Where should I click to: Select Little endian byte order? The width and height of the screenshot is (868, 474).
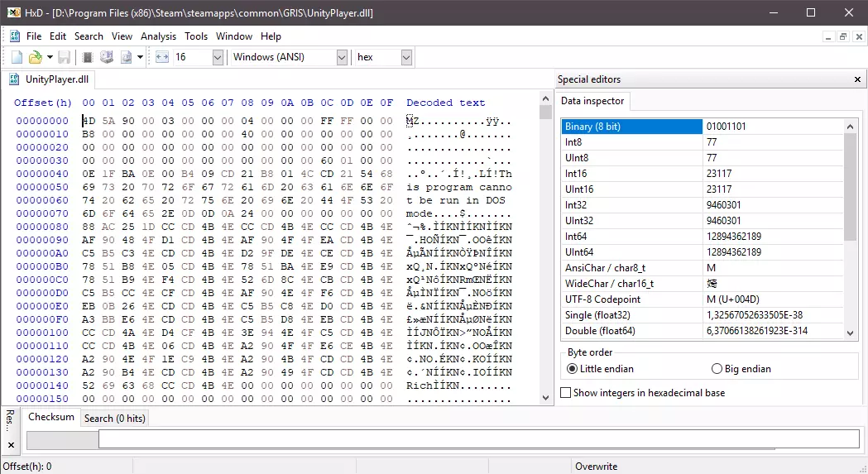(572, 369)
